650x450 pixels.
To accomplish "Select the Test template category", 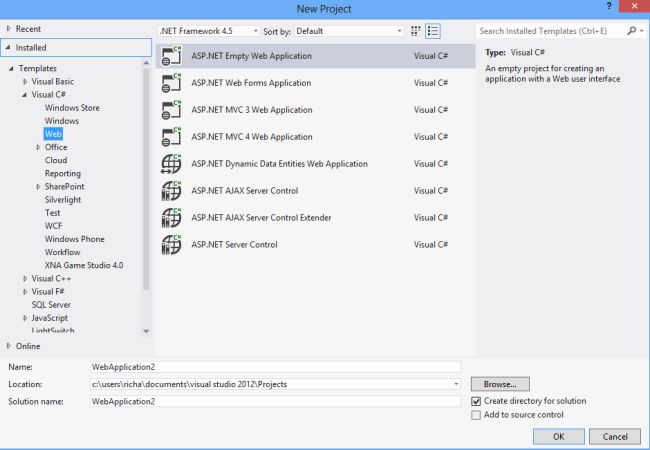I will pyautogui.click(x=53, y=213).
